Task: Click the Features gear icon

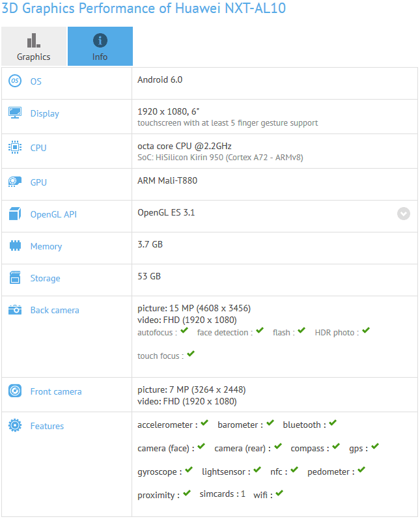Action: point(14,425)
